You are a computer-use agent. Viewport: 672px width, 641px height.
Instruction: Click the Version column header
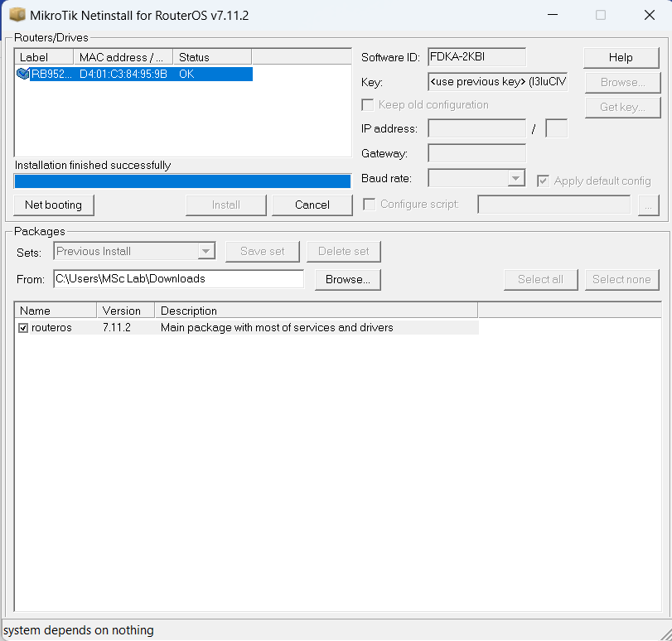point(126,311)
